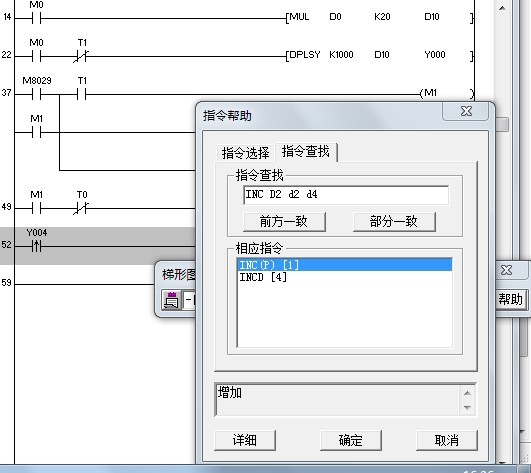Viewport: 531px width, 473px height.
Task: Click the M0 contact on rung 14
Action: [x=36, y=18]
